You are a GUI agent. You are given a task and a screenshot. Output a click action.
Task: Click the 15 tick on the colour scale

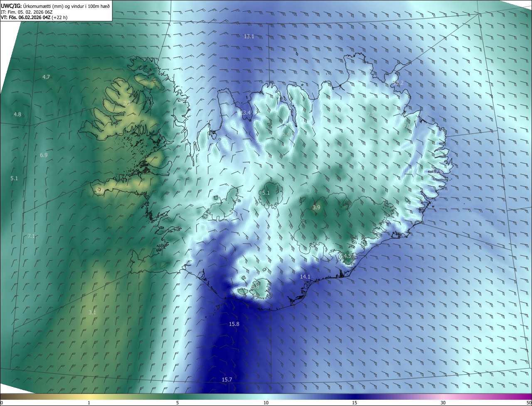click(x=355, y=403)
